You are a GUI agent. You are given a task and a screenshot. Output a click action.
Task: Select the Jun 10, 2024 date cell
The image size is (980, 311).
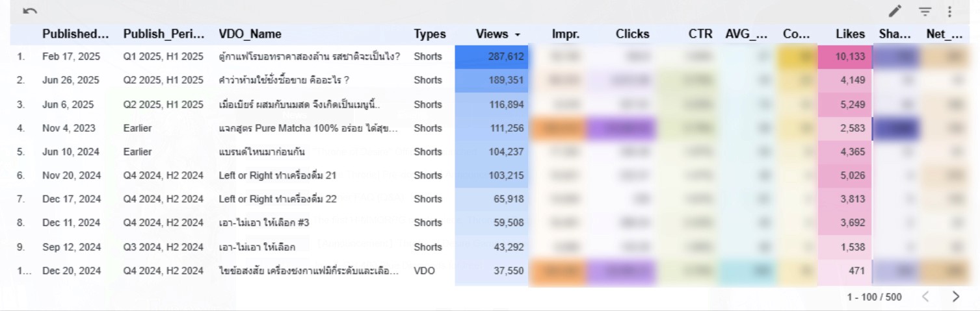pyautogui.click(x=72, y=151)
